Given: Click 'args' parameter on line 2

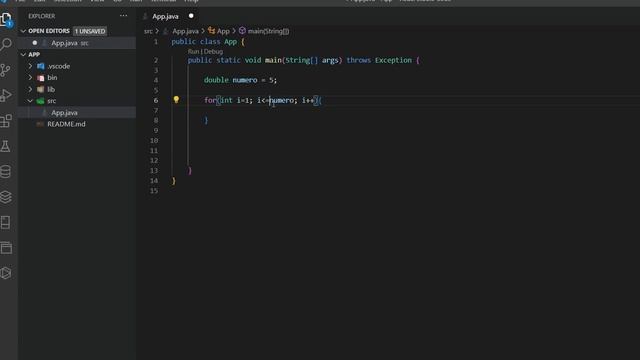Looking at the screenshot, I should (x=330, y=60).
